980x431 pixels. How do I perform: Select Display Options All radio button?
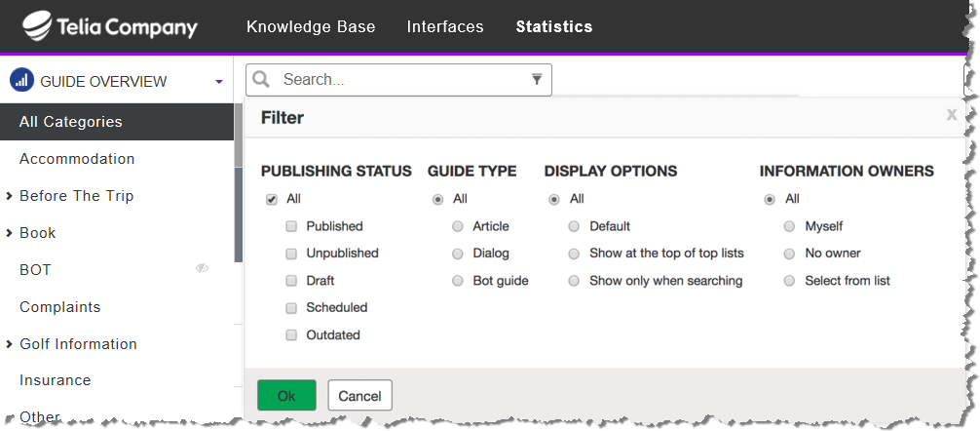(553, 200)
